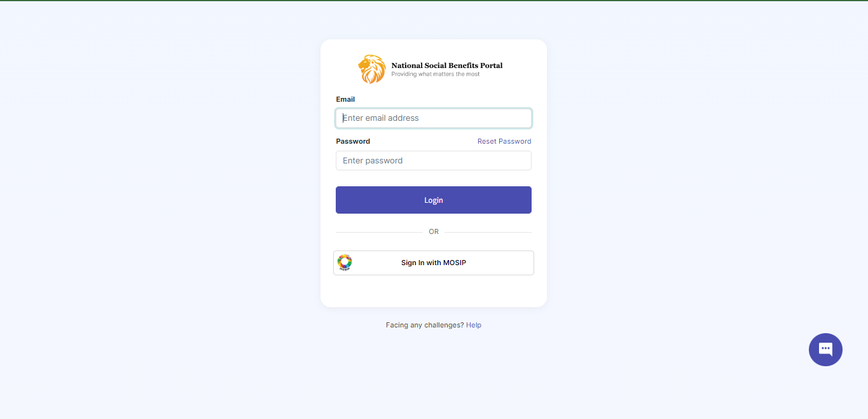The height and width of the screenshot is (419, 868).
Task: Click blank card area above the logo
Action: (434, 46)
